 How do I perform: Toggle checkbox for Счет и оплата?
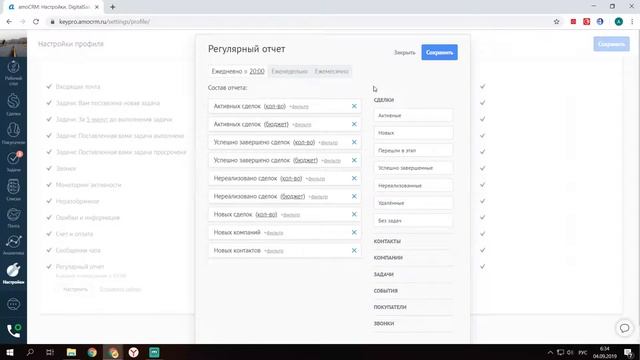coord(49,234)
